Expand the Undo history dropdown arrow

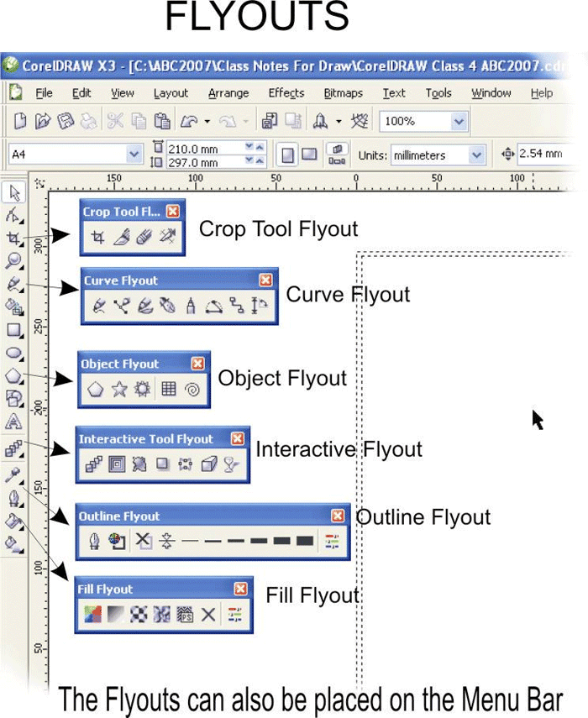[207, 121]
